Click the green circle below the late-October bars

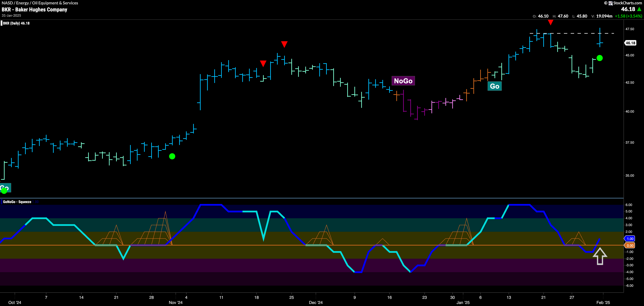172,156
